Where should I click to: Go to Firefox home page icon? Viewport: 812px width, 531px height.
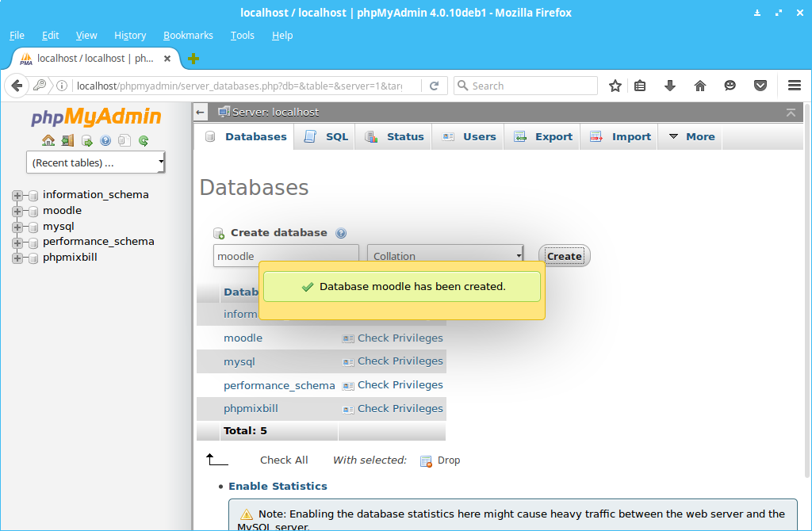(x=699, y=86)
